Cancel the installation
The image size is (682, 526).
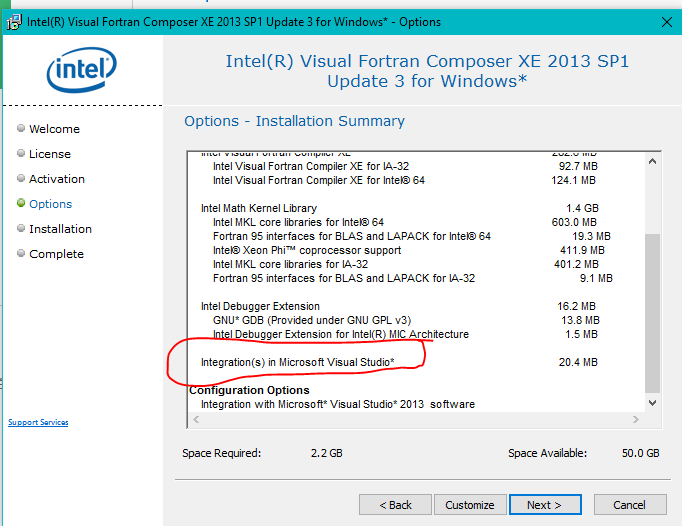click(x=630, y=505)
